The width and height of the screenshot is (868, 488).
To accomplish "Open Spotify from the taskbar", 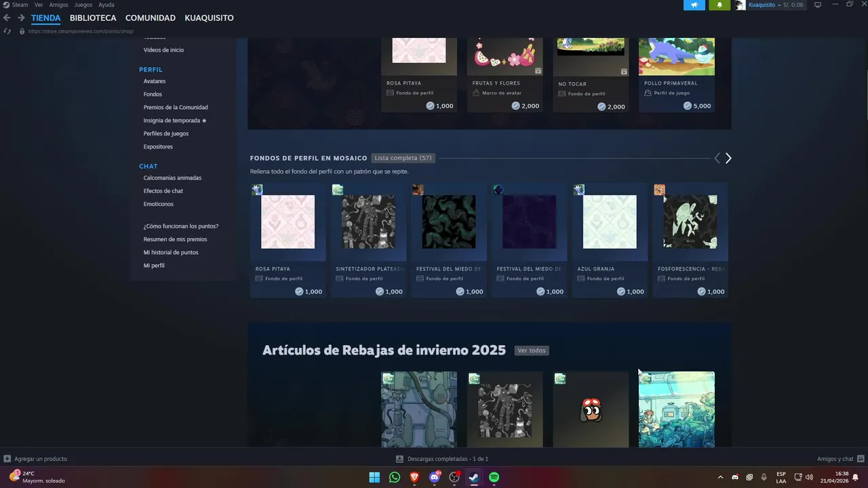I will point(494,477).
